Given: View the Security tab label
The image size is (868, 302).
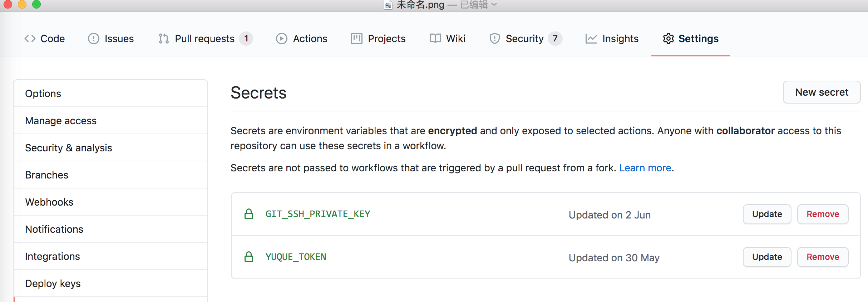Looking at the screenshot, I should pos(524,39).
